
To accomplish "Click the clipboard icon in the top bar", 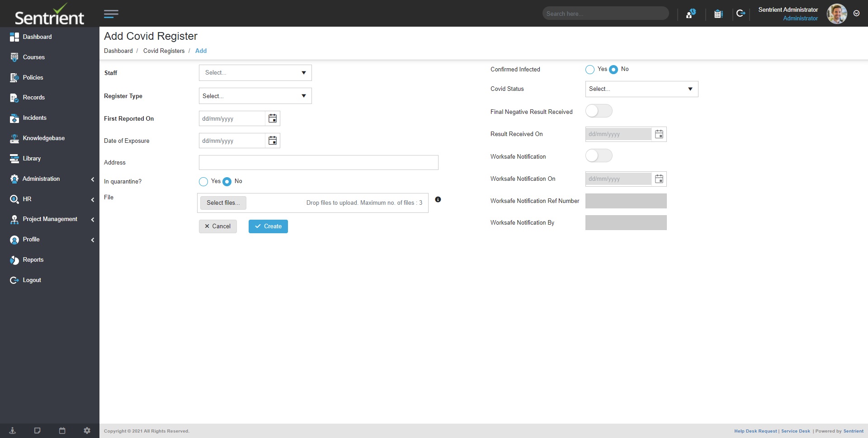I will (x=718, y=14).
